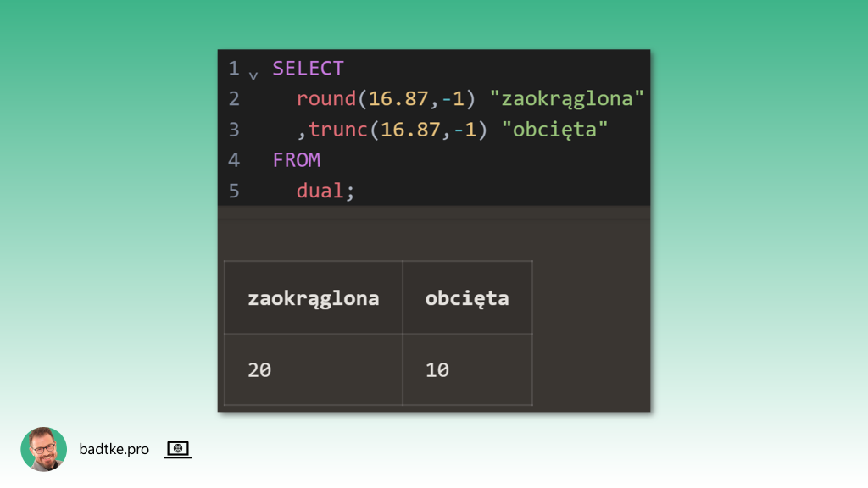The height and width of the screenshot is (488, 868).
Task: Place cursor on the trunc function
Action: point(338,130)
